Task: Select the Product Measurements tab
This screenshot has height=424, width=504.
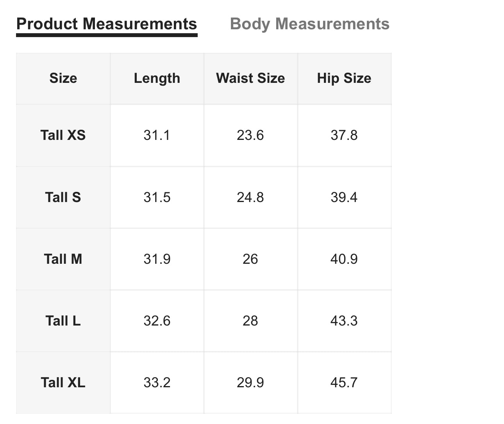Action: (107, 24)
